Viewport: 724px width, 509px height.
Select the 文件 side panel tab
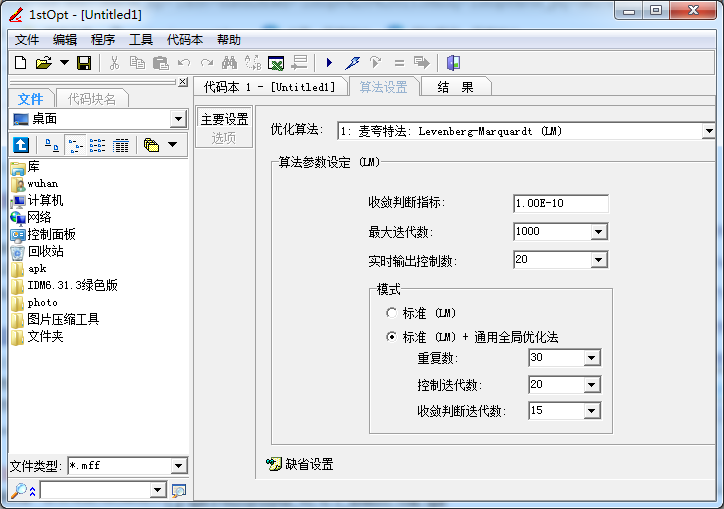[x=30, y=99]
